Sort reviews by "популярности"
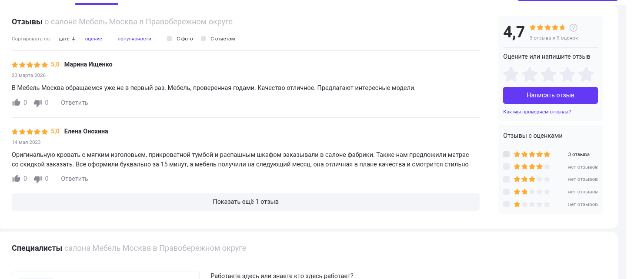The height and width of the screenshot is (279, 644). pyautogui.click(x=134, y=39)
